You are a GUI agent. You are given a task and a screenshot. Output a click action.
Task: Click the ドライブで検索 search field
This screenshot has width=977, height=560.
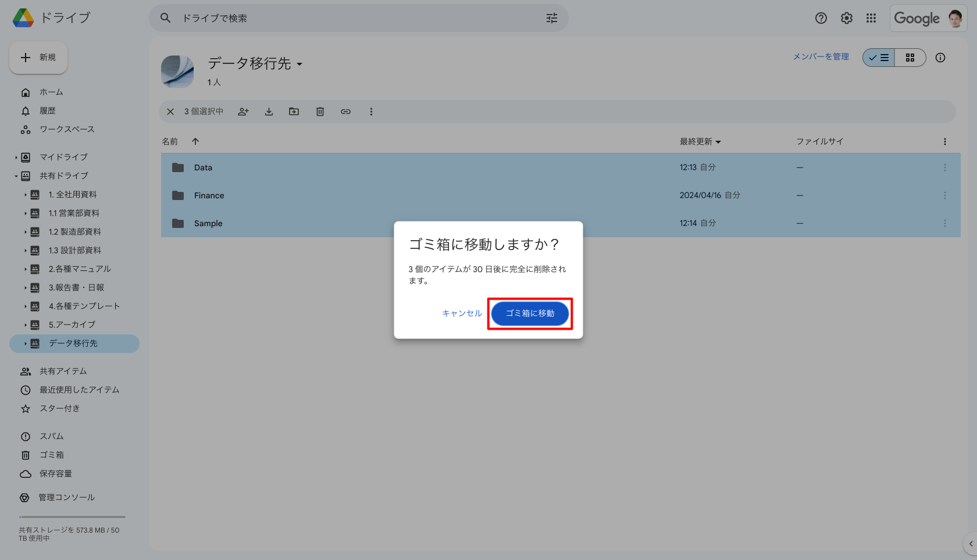click(349, 18)
